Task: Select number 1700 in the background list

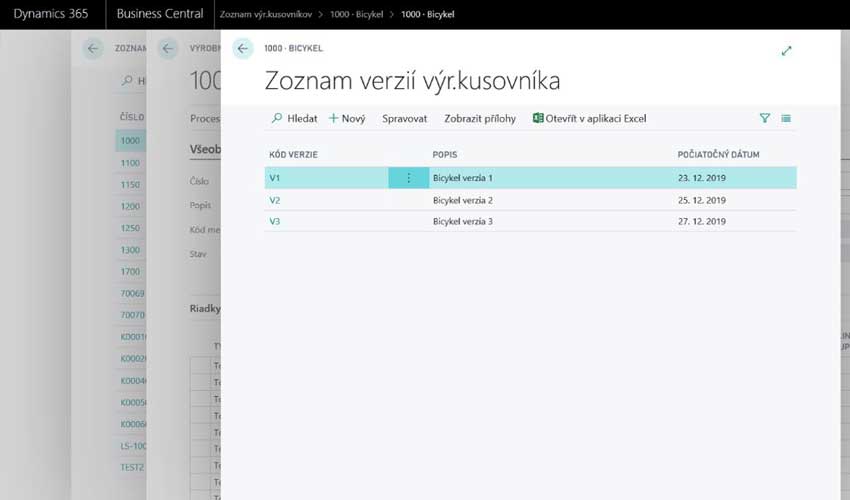Action: (130, 271)
